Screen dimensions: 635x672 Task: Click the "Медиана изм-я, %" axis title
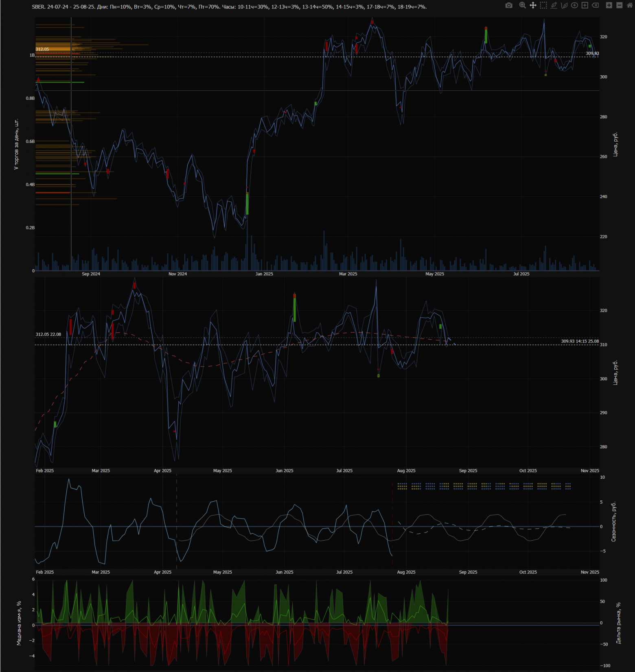(19, 623)
